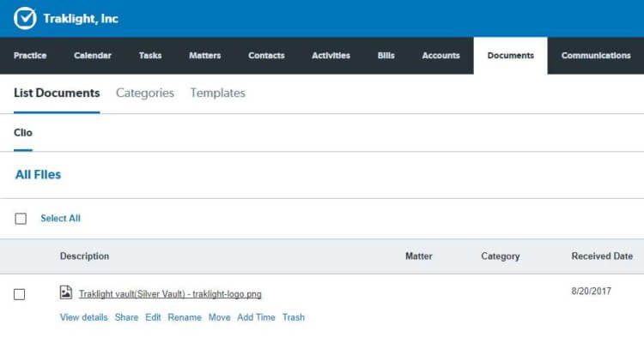Switch to the Categories sub-tab
Screen dimensions: 644x337
coord(145,93)
